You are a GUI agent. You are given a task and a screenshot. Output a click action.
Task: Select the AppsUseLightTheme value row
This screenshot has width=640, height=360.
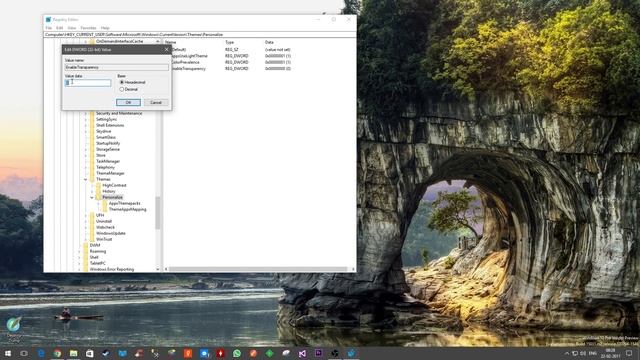231,56
